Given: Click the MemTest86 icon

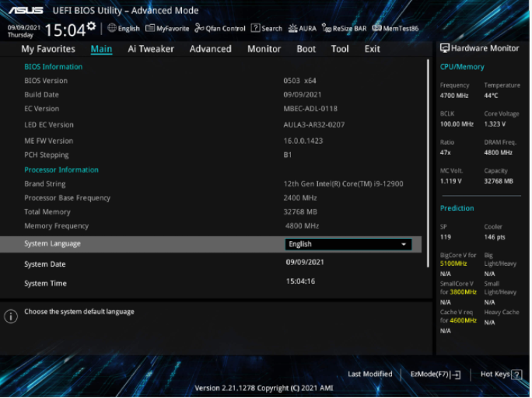Looking at the screenshot, I should point(376,28).
